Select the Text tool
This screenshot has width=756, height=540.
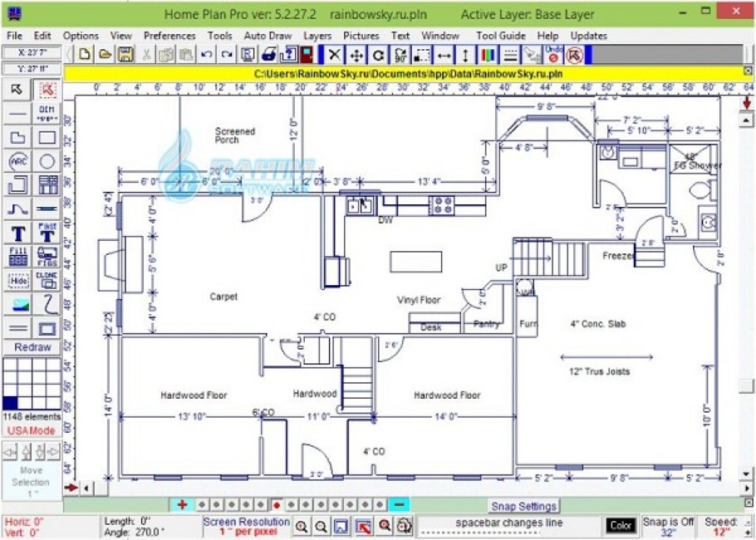[18, 231]
